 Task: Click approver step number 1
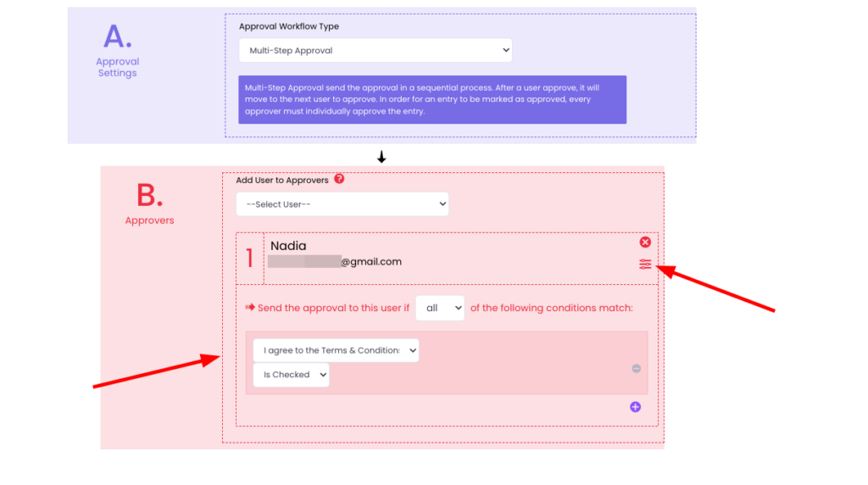tap(249, 258)
